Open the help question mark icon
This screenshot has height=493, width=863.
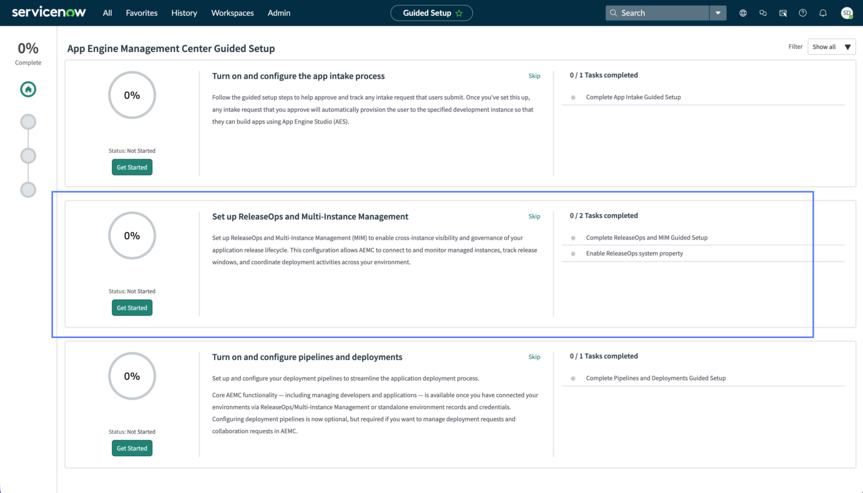point(803,13)
